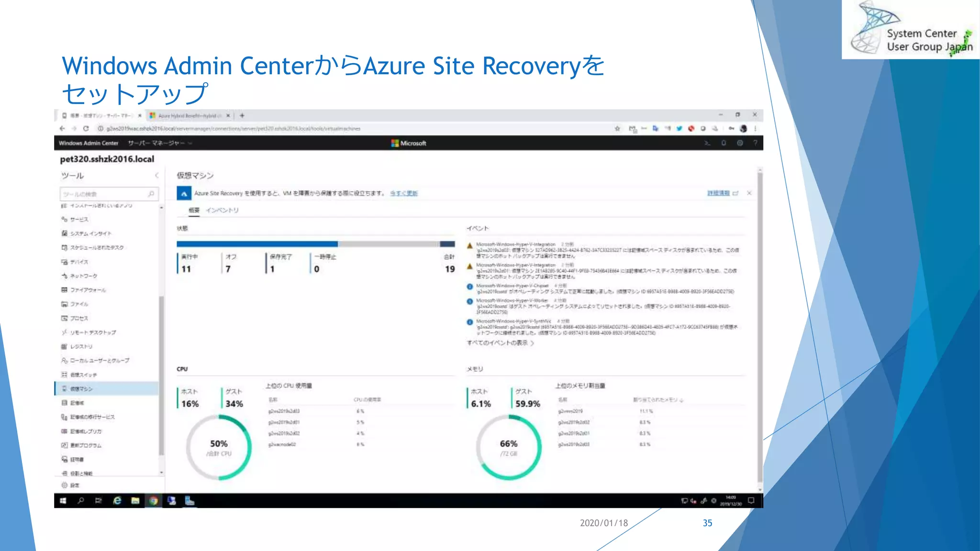Open Chrome from taskbar

(154, 501)
